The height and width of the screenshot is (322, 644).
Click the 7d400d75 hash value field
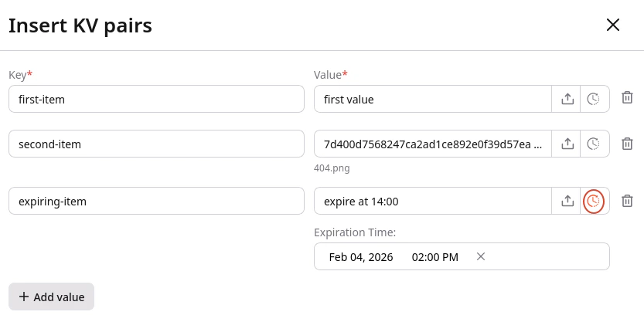click(x=433, y=144)
